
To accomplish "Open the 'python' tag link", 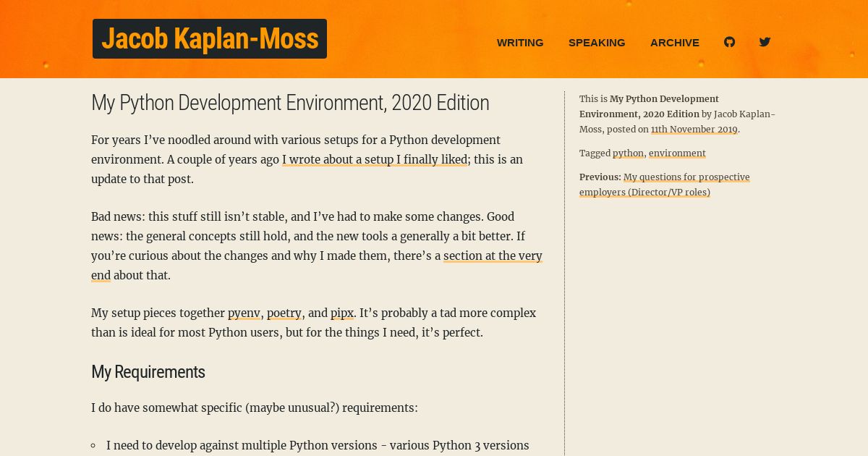I will coord(628,153).
